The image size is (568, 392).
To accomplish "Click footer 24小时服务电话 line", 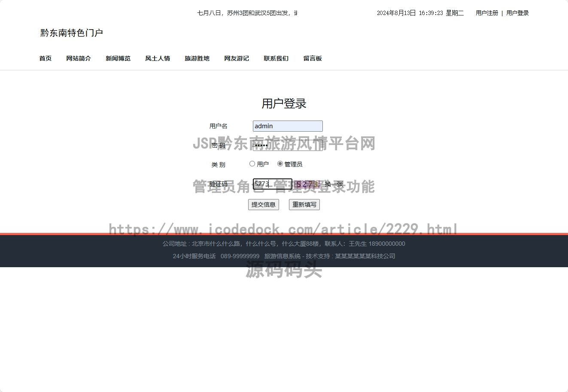I will (284, 256).
